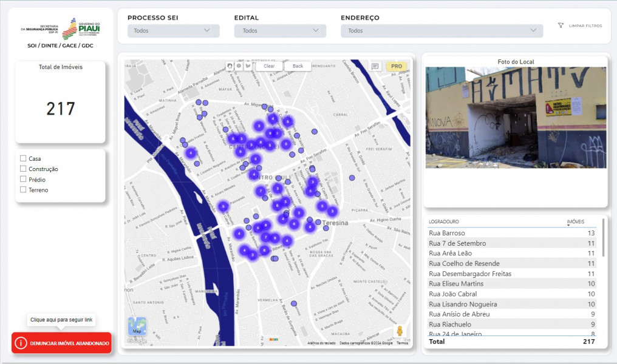Screen dimensions: 617x364
Task: Select the hand pan tool on map
Action: pos(230,66)
